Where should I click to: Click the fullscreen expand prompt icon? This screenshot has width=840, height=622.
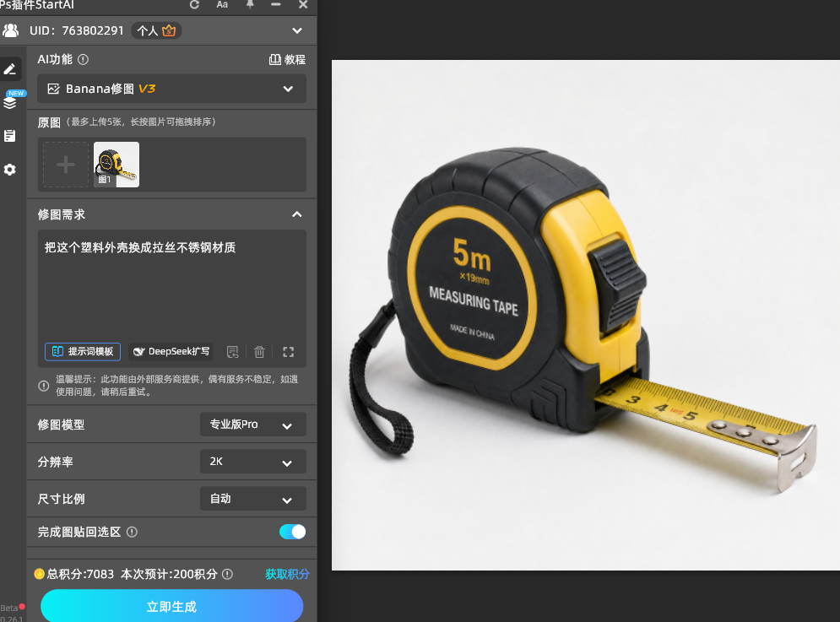click(x=288, y=352)
